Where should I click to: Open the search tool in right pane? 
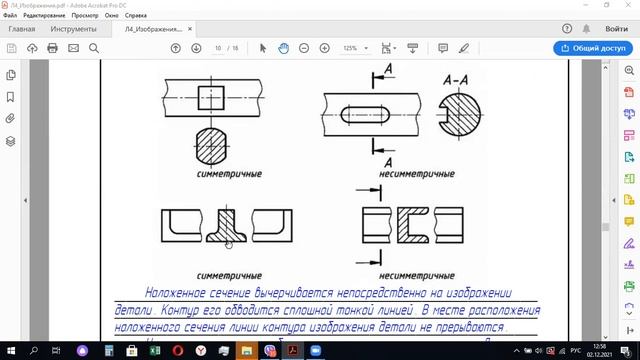[629, 71]
